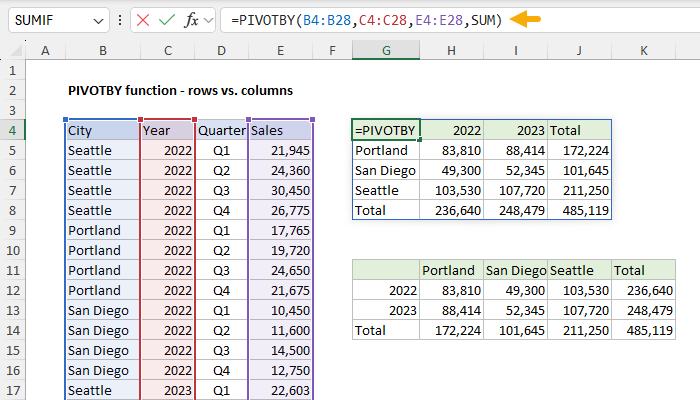Select column A header
This screenshot has width=700, height=400.
tap(45, 50)
